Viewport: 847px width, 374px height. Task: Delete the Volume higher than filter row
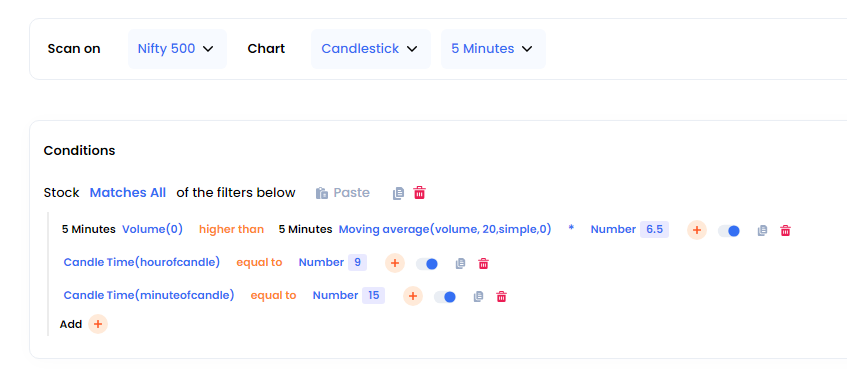point(785,231)
